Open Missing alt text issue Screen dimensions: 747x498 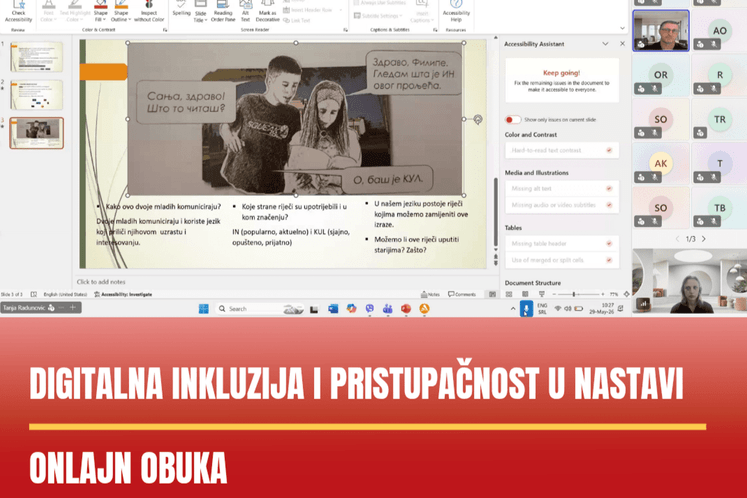(562, 189)
